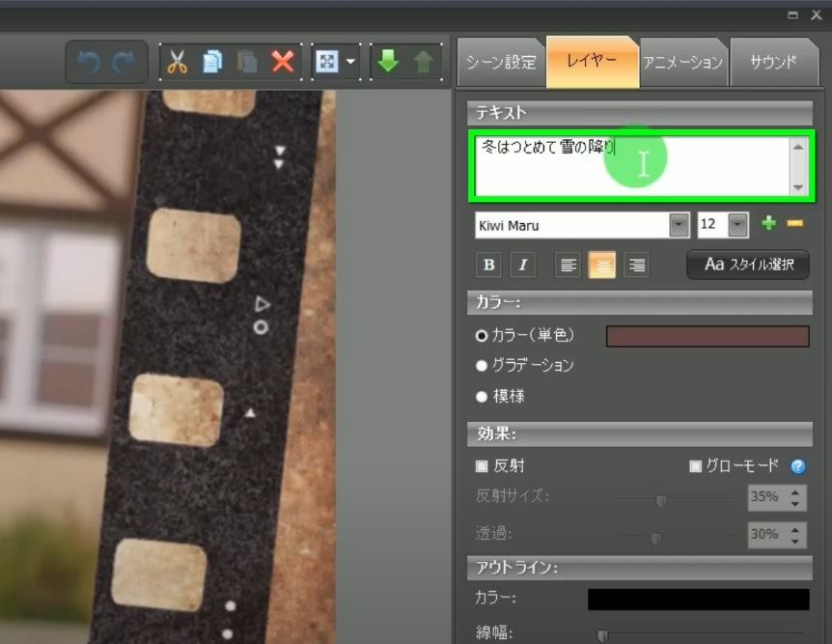Align text to the right
832x644 pixels.
pyautogui.click(x=636, y=266)
